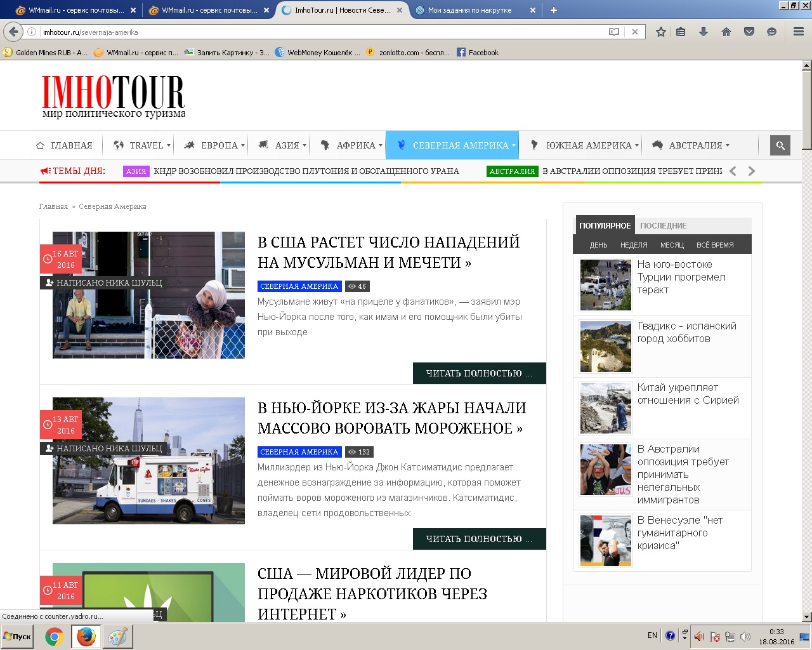This screenshot has height=650, width=812.
Task: Filter popular by ДЕНЬ
Action: pyautogui.click(x=598, y=245)
